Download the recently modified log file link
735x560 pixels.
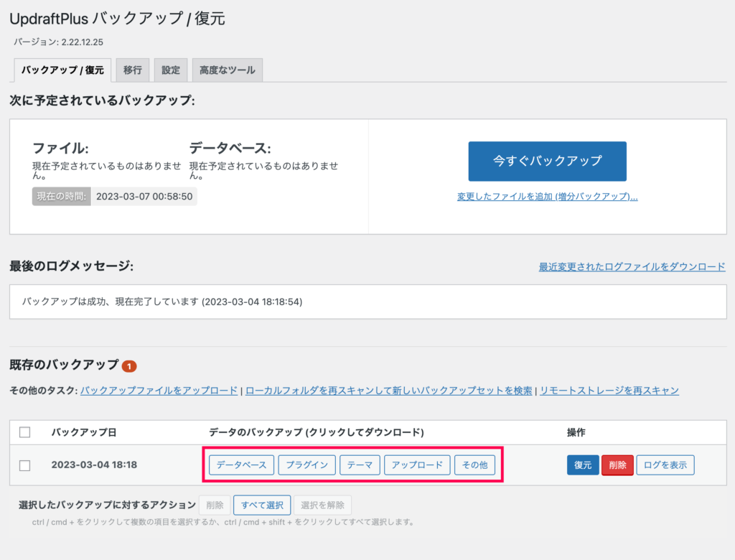[632, 267]
